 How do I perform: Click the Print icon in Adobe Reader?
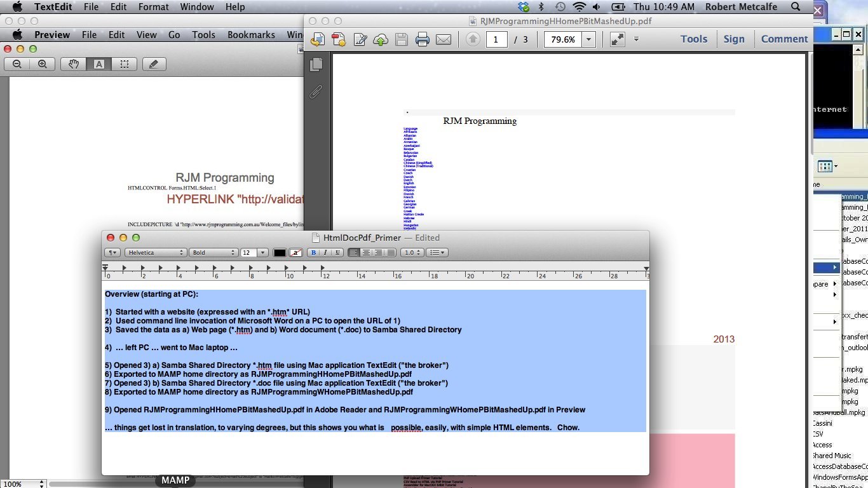point(423,39)
